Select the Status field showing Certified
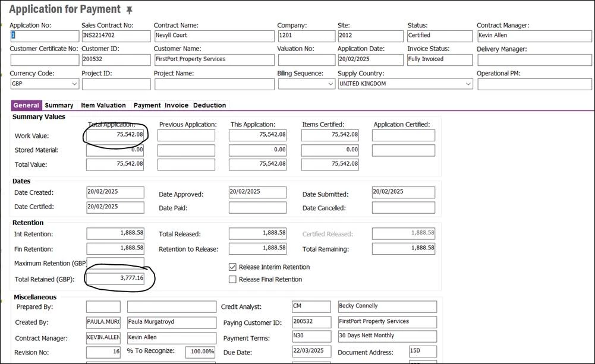 (x=440, y=36)
